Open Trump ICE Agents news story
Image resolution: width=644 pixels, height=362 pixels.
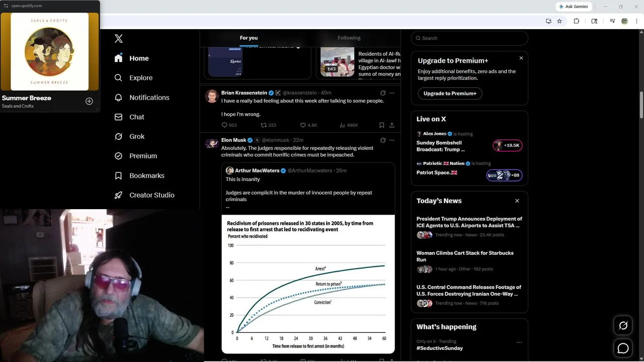click(469, 222)
